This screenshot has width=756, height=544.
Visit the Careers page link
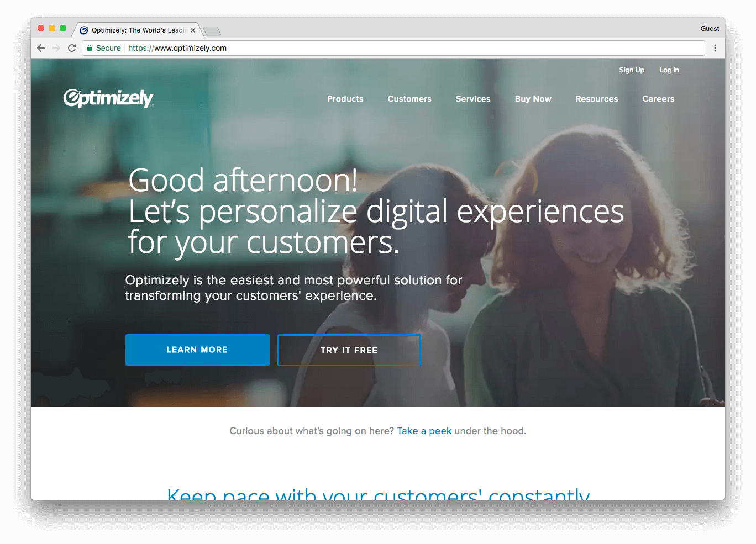point(658,99)
